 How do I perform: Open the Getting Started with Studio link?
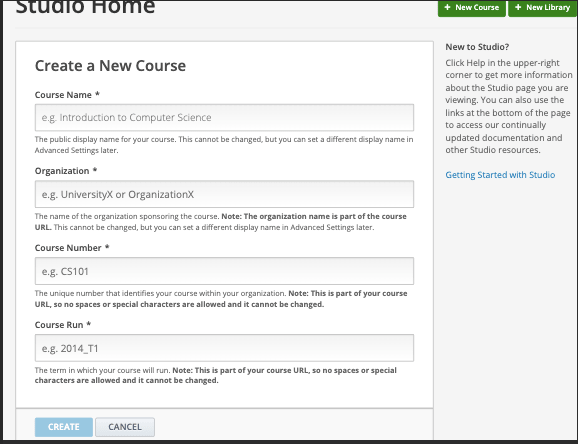[500, 175]
